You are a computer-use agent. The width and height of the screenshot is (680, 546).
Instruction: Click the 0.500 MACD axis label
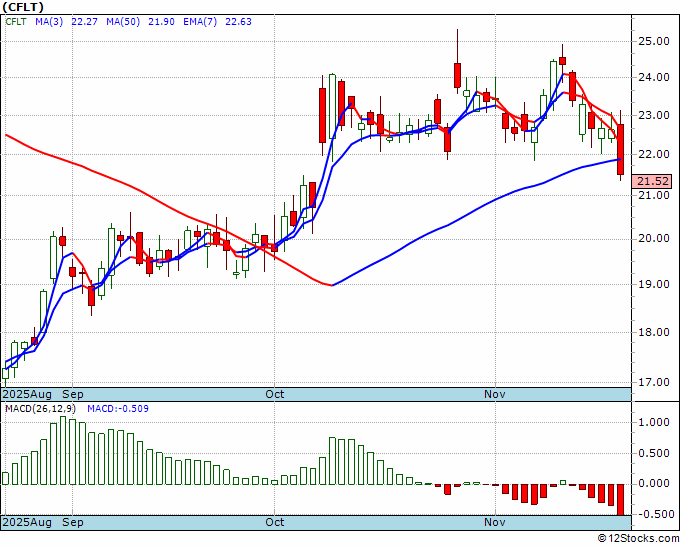[656, 453]
